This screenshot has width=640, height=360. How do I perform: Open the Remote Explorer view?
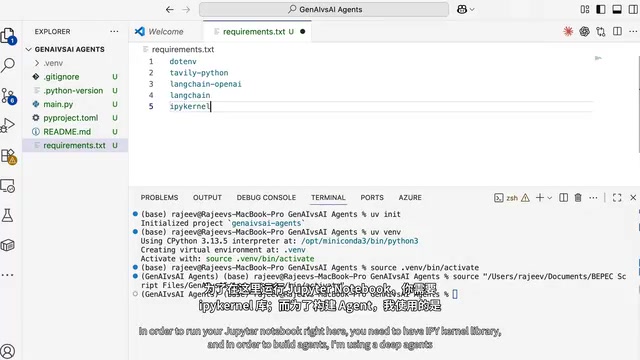[8, 186]
